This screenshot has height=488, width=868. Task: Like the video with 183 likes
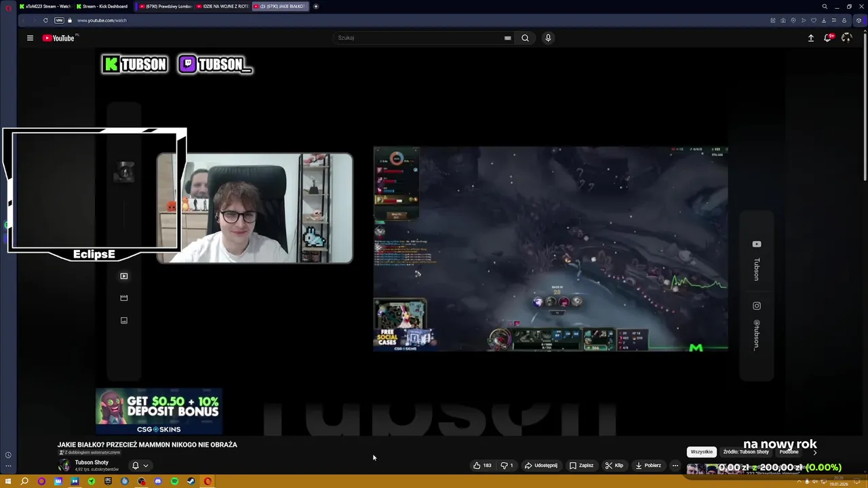click(x=482, y=466)
